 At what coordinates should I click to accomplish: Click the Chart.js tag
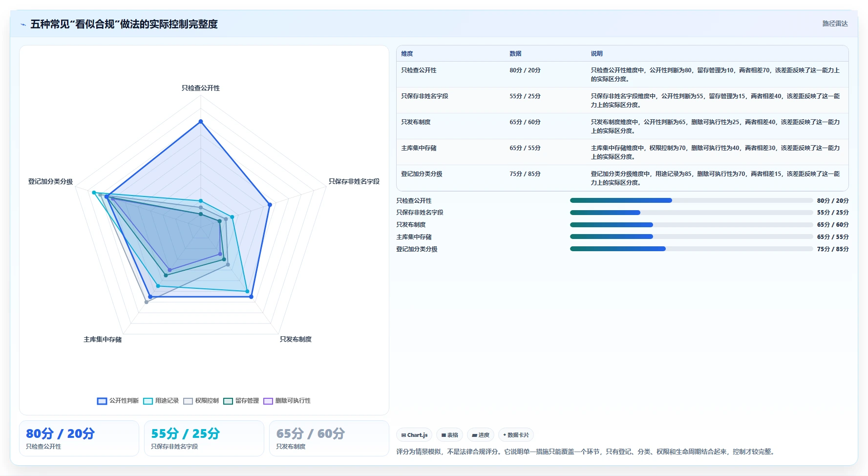414,435
